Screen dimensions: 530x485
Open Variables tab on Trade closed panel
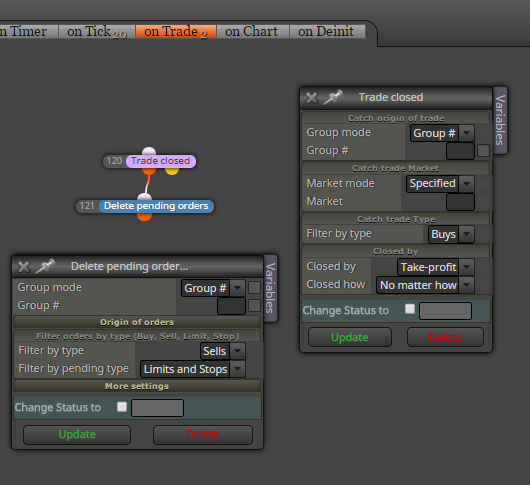(500, 120)
